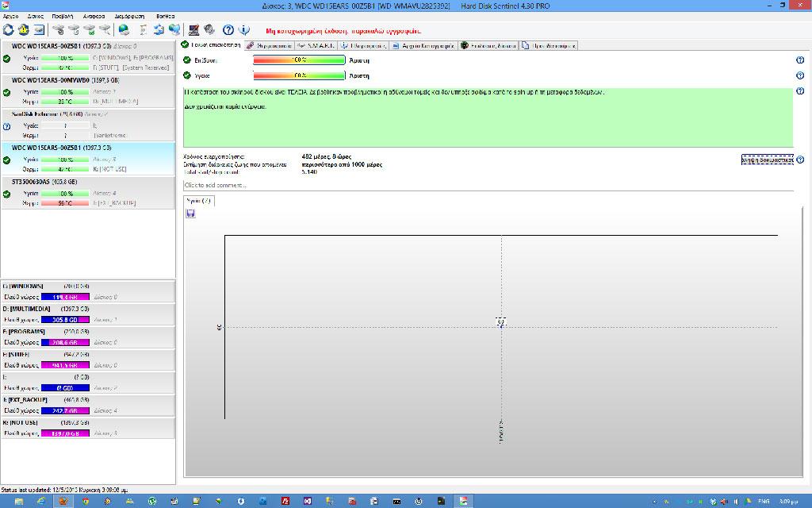Click the blue info bubble toolbar icon
The height and width of the screenshot is (508, 812).
(x=244, y=30)
